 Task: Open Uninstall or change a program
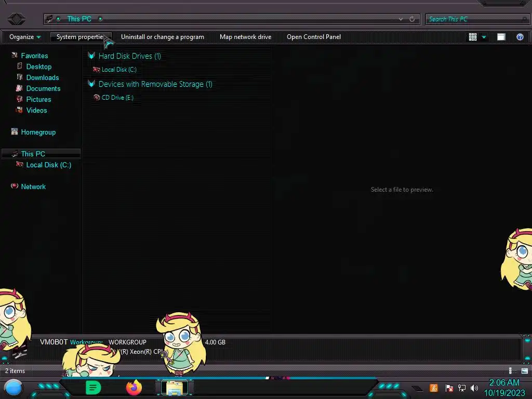[x=163, y=37]
